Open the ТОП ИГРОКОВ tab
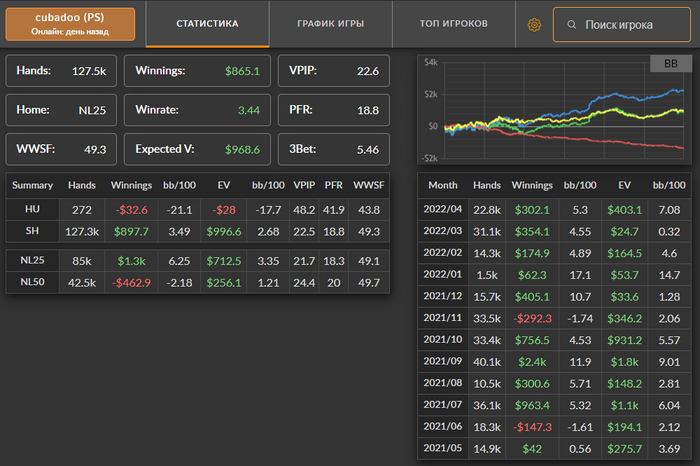 coord(453,23)
